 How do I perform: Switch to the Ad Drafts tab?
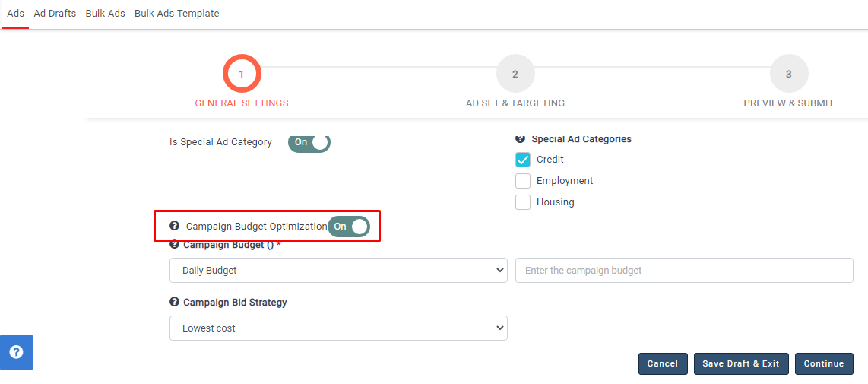pos(55,14)
